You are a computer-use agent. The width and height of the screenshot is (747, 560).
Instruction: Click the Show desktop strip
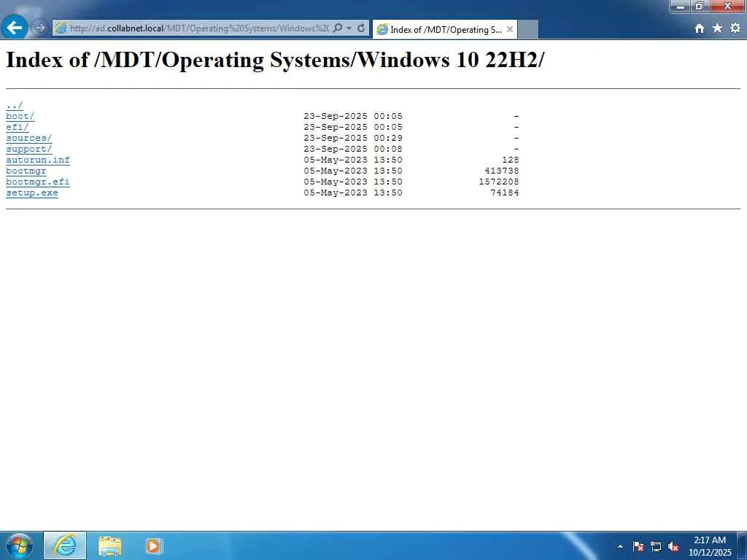742,545
